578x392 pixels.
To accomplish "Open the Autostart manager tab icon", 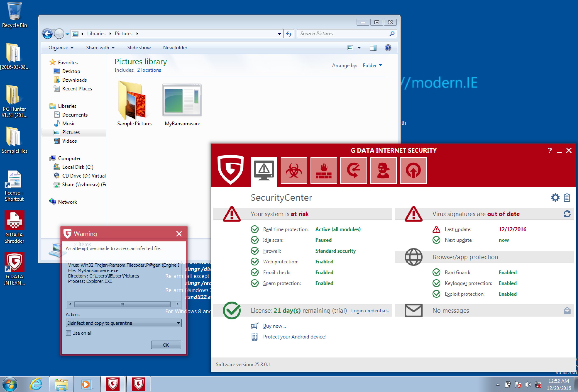I will coord(413,170).
